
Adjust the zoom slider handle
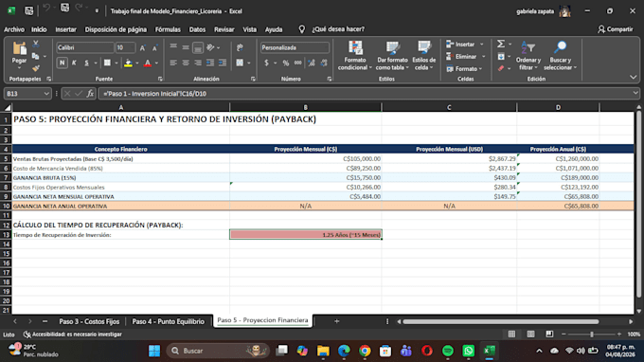[591, 335]
